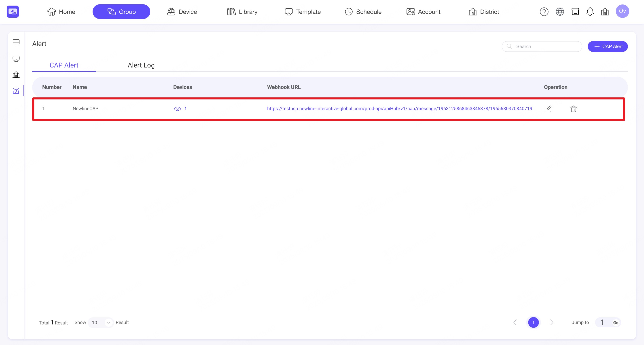Open the Schedule menu item
The width and height of the screenshot is (644, 345).
[363, 12]
